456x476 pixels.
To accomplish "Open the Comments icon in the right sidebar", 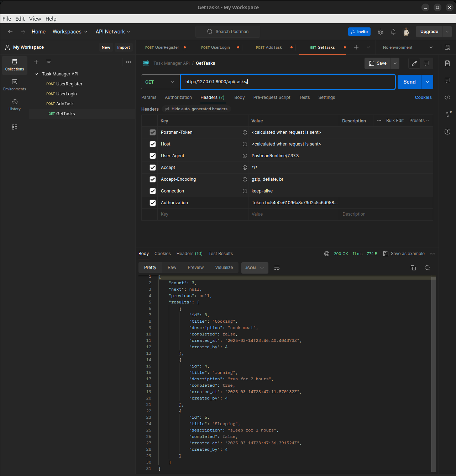I will pyautogui.click(x=447, y=80).
